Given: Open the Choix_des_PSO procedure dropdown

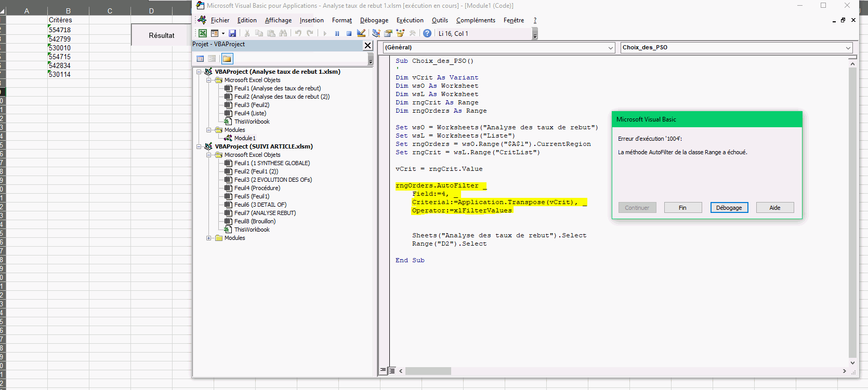Looking at the screenshot, I should 848,48.
